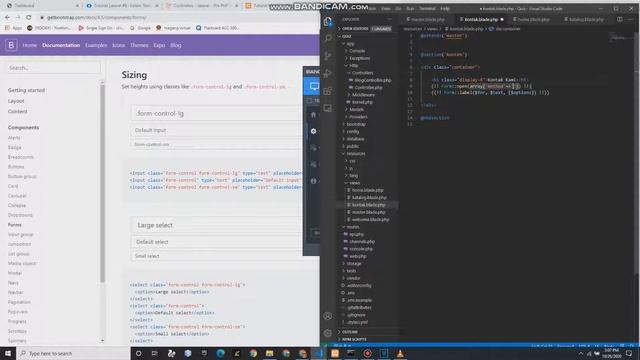Open VS Code Run and Debug icon
Viewport: 640px width, 360px height.
328,73
